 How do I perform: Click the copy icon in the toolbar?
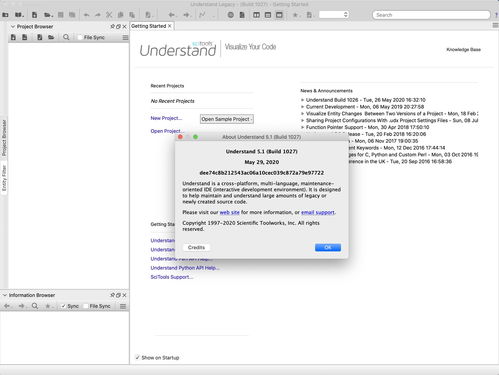point(120,15)
